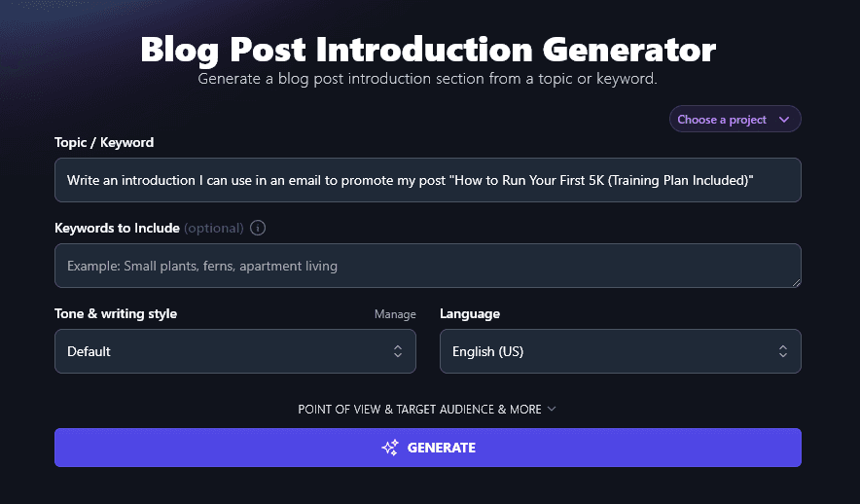Open the Tone & writing style Default dropdown
860x504 pixels.
click(234, 351)
